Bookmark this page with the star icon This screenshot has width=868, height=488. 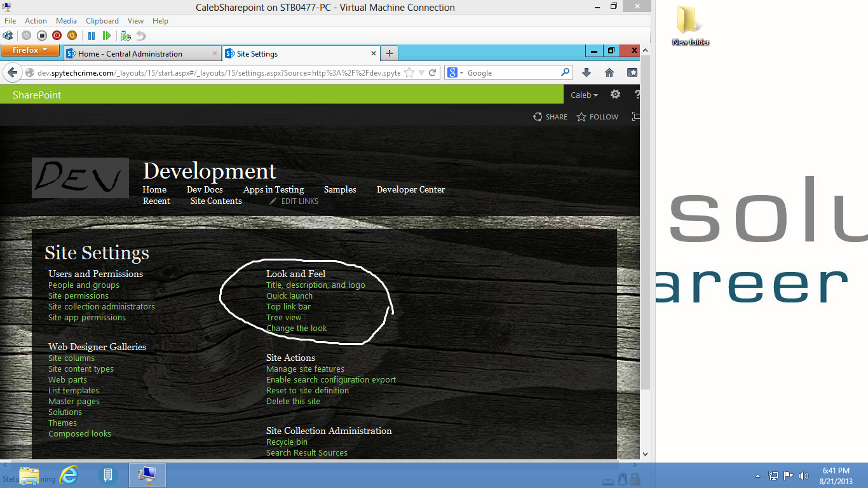[410, 73]
